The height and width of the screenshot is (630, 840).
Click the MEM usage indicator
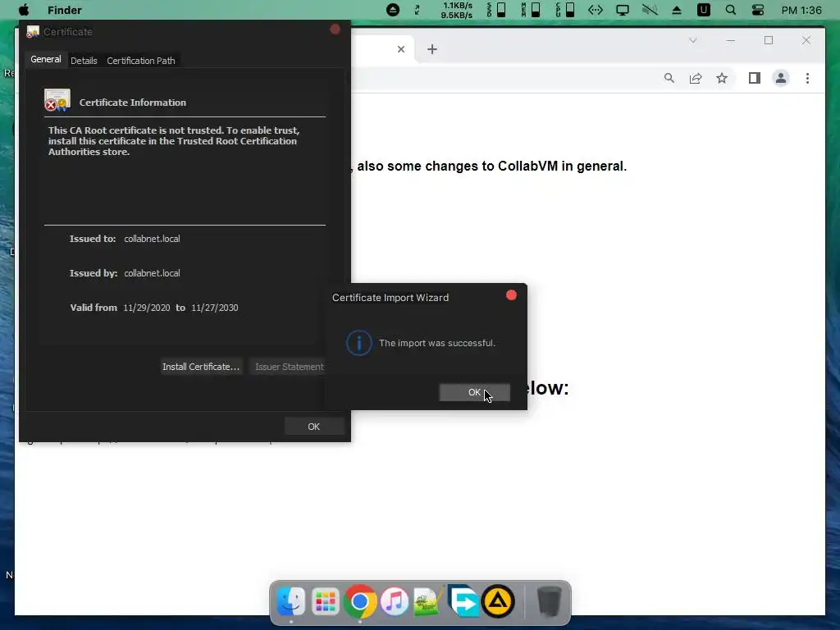pos(531,10)
